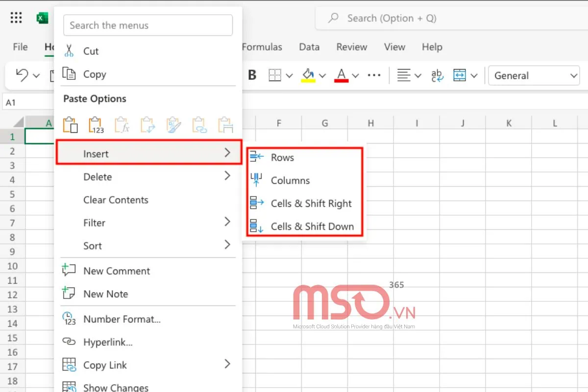This screenshot has width=588, height=392.
Task: Click the Wrap Text icon
Action: pos(437,75)
